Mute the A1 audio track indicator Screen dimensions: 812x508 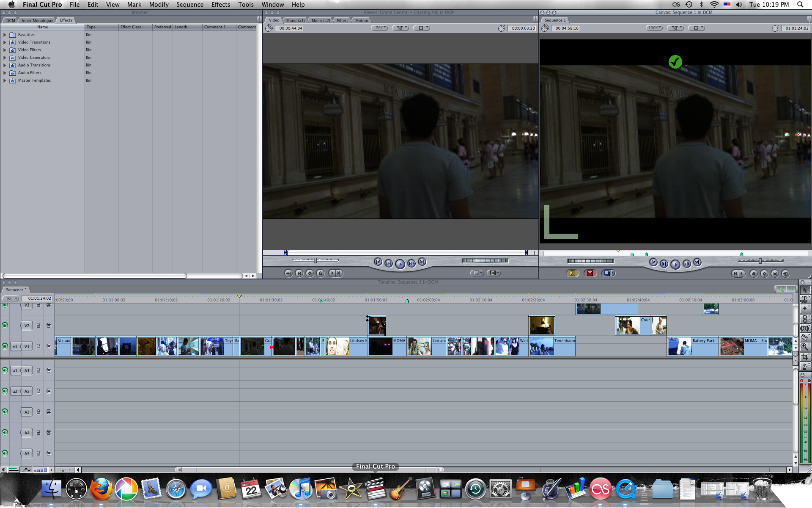coord(5,370)
